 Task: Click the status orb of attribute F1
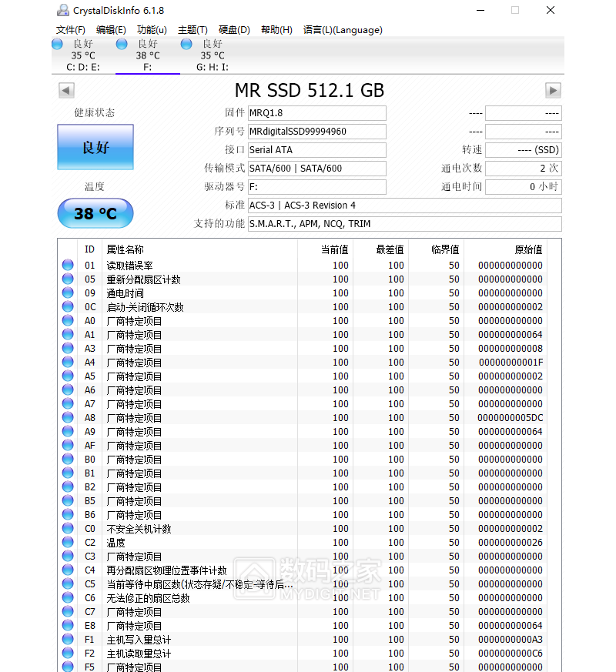point(68,639)
